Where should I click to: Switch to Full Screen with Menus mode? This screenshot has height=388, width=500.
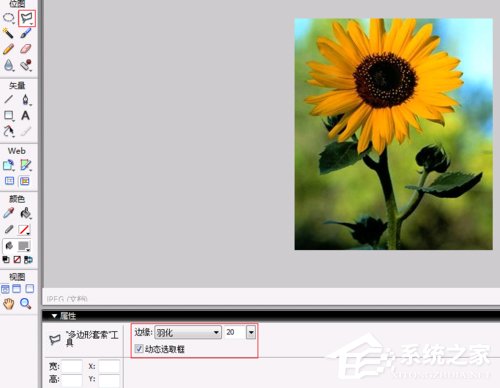[17, 289]
